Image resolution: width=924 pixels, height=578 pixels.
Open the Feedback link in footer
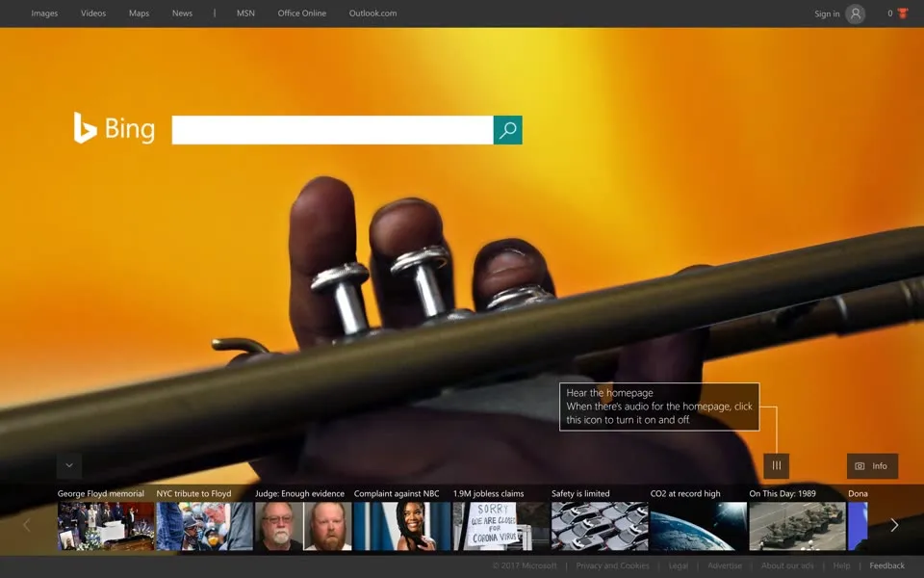tap(886, 565)
